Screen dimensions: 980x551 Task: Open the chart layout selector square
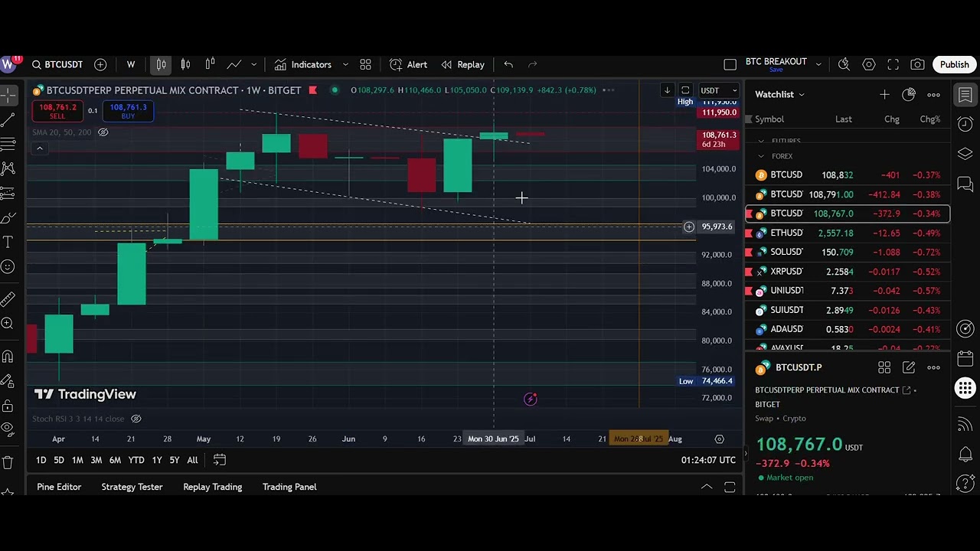coord(730,65)
